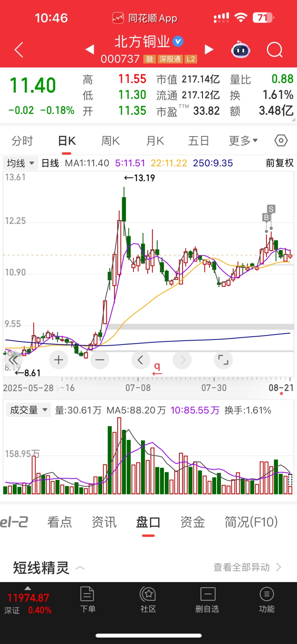Tap the 5:11.51 moving average label
297x644 pixels.
pyautogui.click(x=130, y=163)
